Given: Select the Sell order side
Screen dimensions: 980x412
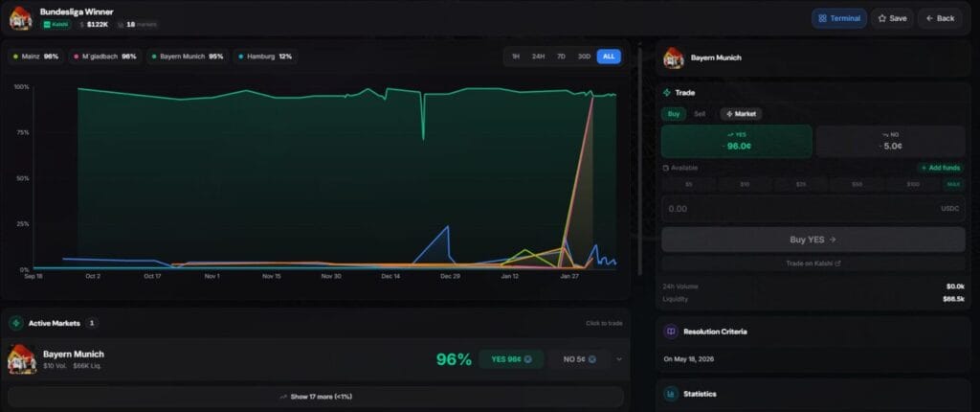Looking at the screenshot, I should (700, 114).
